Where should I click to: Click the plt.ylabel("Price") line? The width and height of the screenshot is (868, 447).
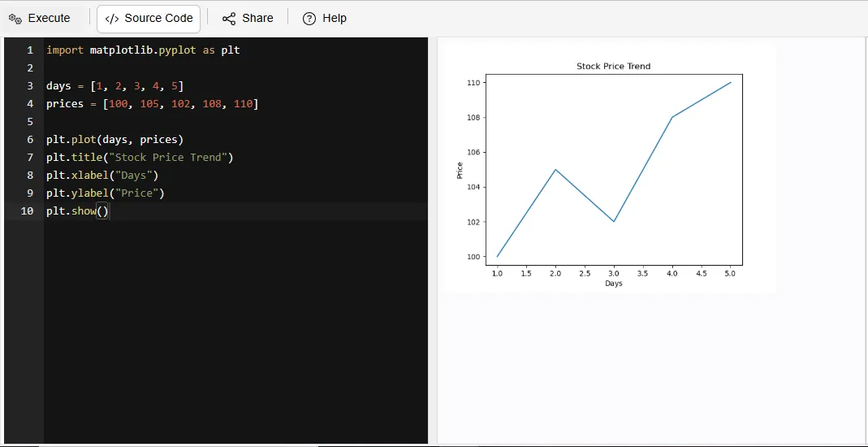(x=106, y=193)
